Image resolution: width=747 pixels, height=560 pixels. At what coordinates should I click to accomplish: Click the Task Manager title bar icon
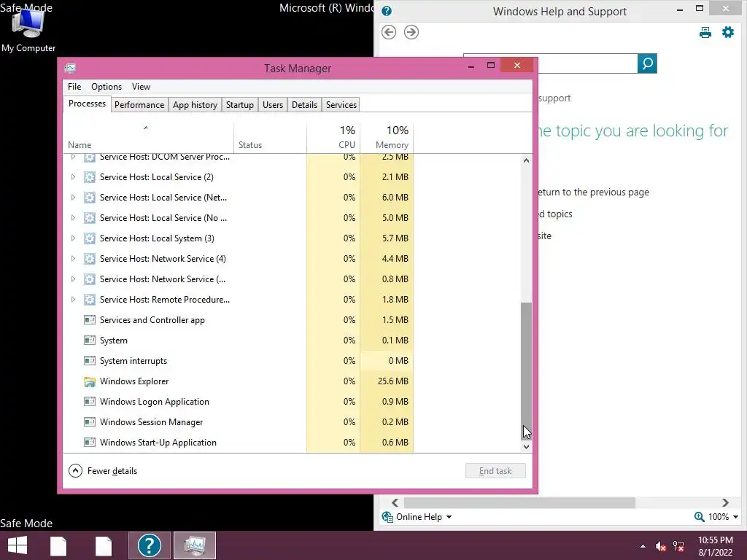[x=70, y=68]
